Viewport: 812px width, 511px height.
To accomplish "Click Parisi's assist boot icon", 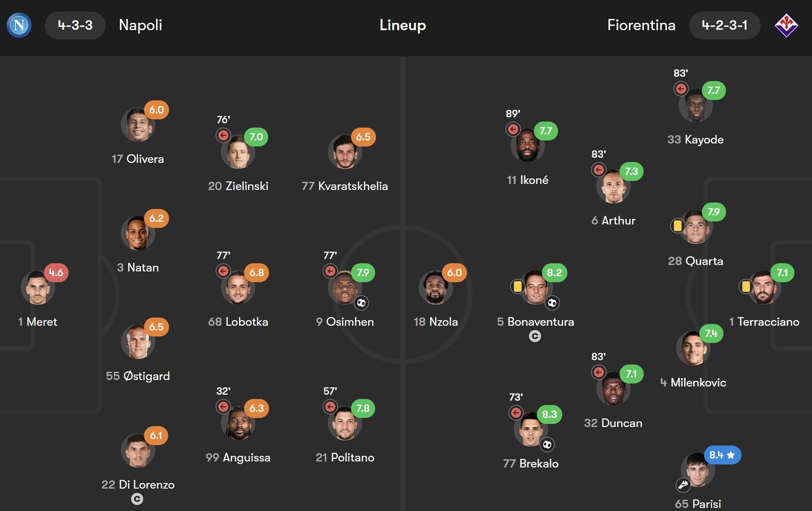I will click(x=683, y=485).
